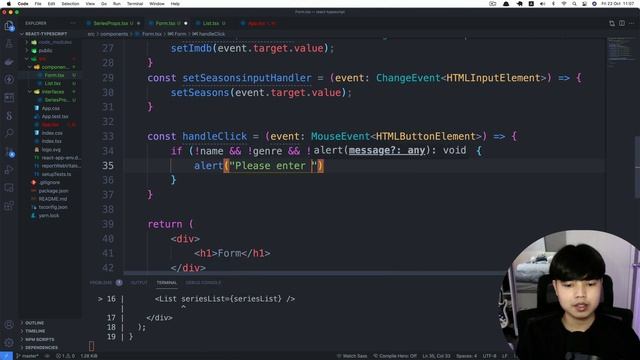Open List.tsx in the explorer tree
The width and height of the screenshot is (640, 360).
tap(52, 84)
